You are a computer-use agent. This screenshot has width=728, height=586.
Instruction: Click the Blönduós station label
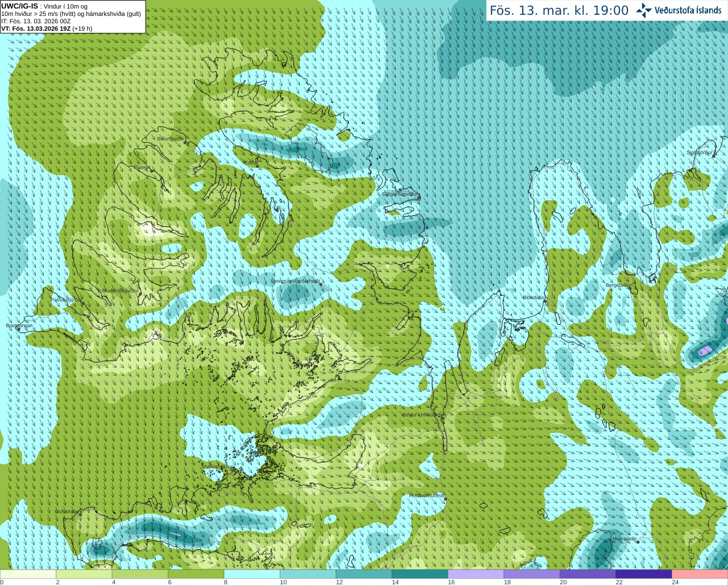tap(533, 298)
